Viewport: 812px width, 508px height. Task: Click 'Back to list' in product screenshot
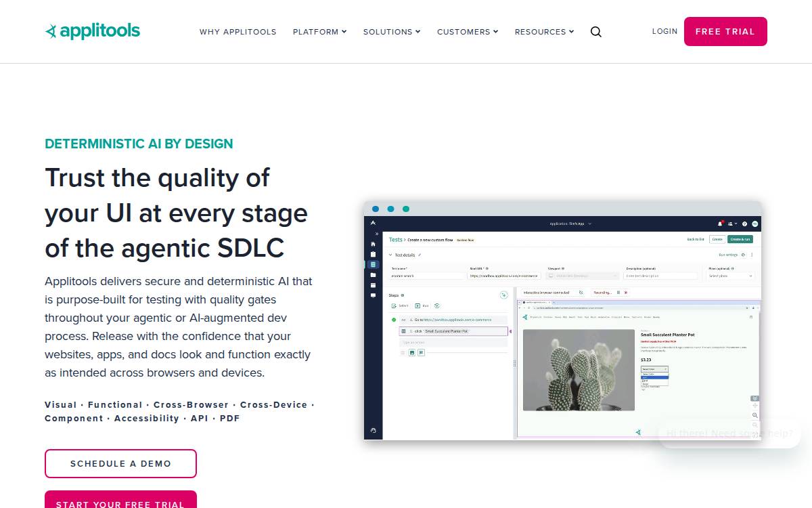(696, 239)
